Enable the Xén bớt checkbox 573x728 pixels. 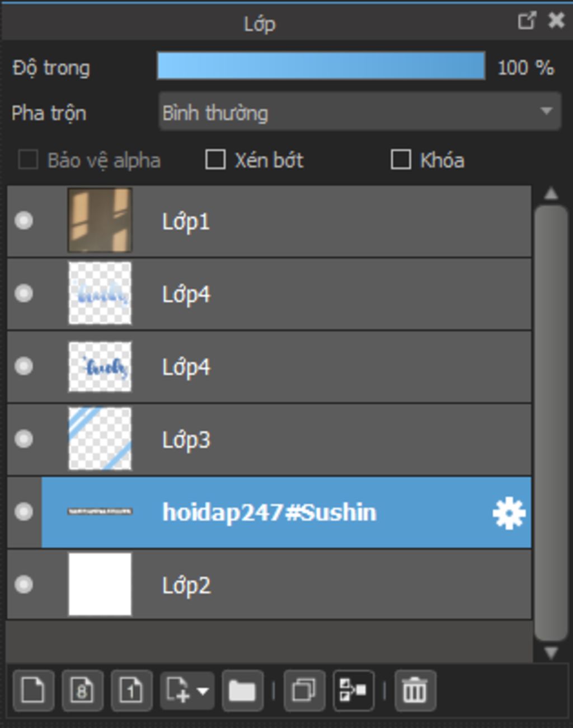coord(215,160)
